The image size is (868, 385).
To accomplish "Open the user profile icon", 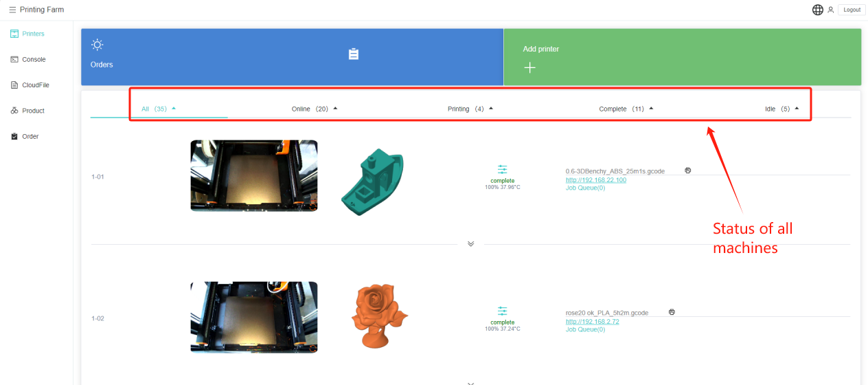I will 830,10.
